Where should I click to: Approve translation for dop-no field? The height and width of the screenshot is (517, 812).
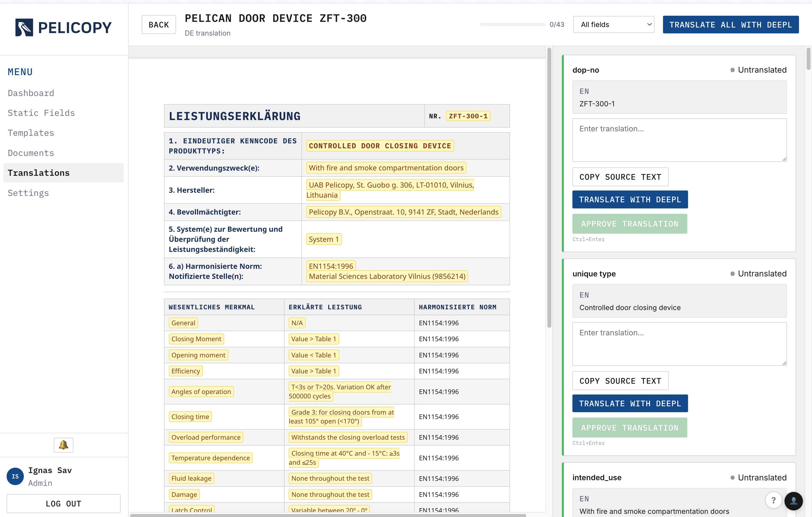point(630,224)
